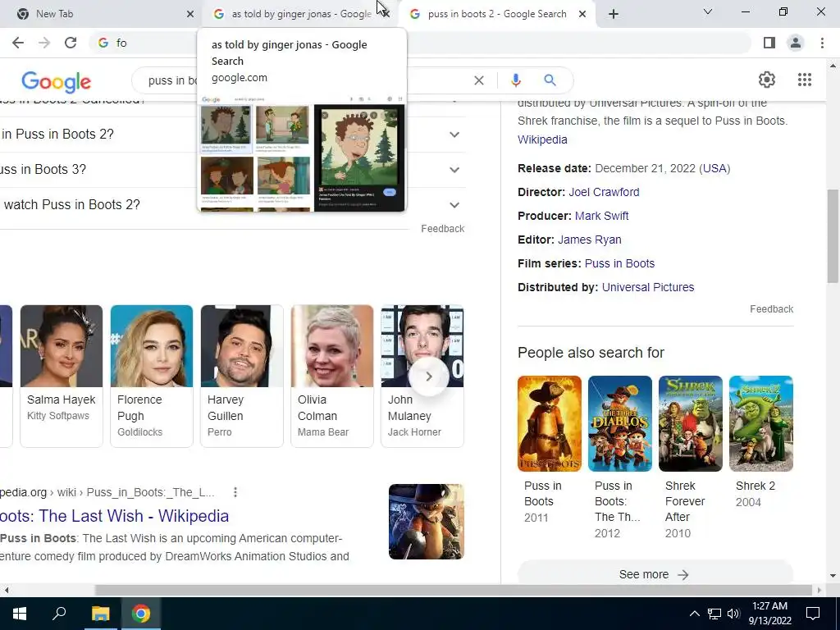840x630 pixels.
Task: Advance the cast carousel with the next arrow
Action: point(428,377)
